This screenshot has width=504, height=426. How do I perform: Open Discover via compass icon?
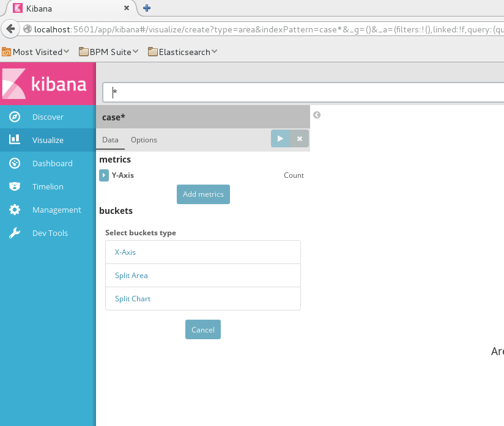pos(15,117)
